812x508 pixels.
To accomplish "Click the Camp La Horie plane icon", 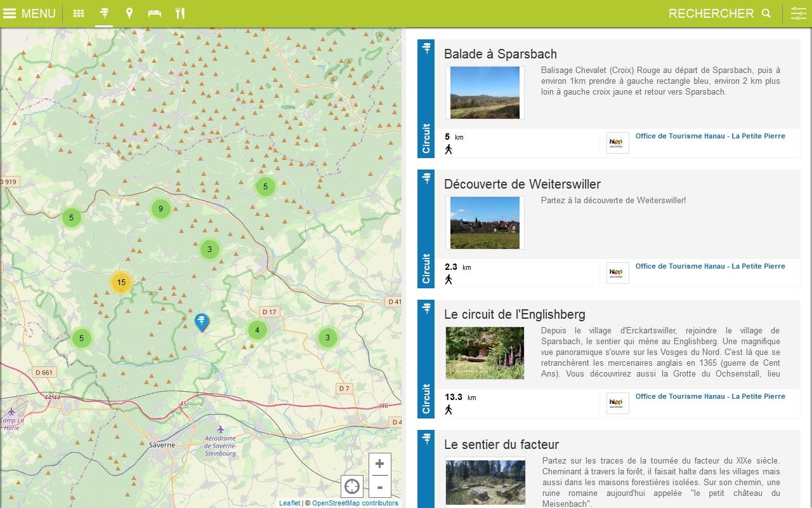I will point(11,411).
